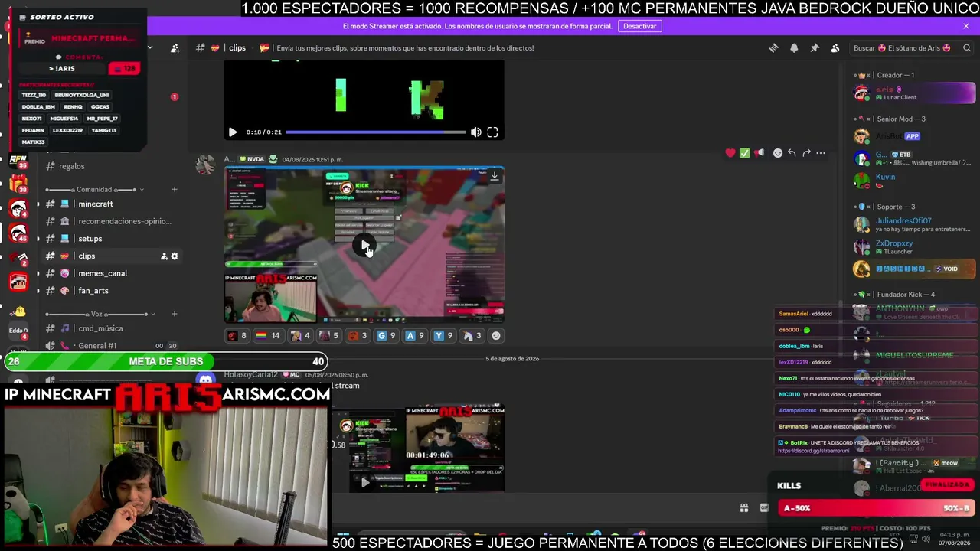Invite people to the clips channel
Viewport: 980px width, 551px height.
click(164, 256)
